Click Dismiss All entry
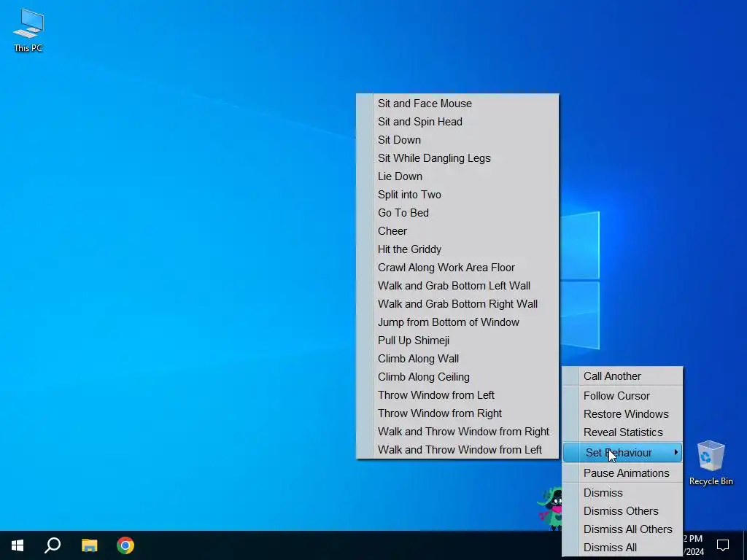This screenshot has height=560, width=747. (x=623, y=548)
